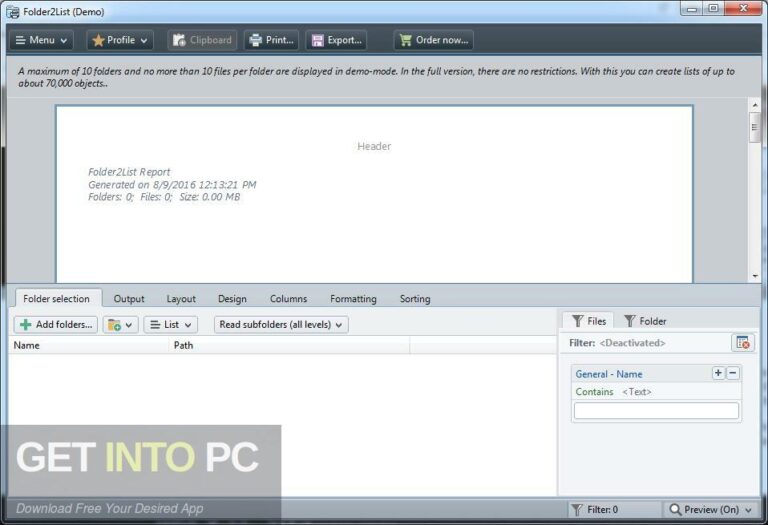Open the Menu dropdown
The image size is (768, 525).
[41, 40]
